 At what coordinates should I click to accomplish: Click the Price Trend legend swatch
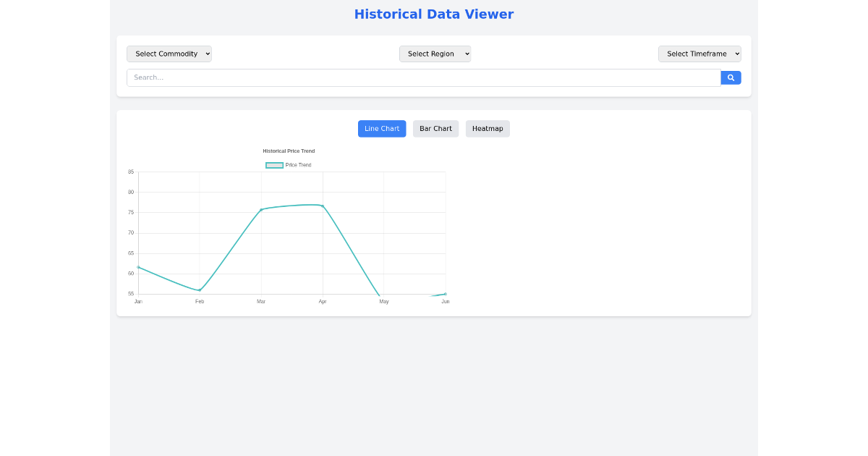tap(274, 164)
